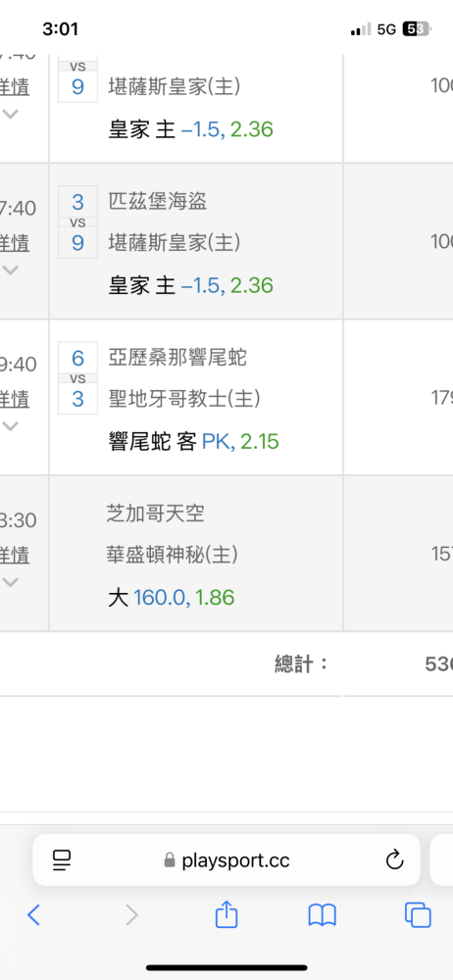Expand chevron under the 3:30 game
The image size is (453, 980).
point(11,582)
